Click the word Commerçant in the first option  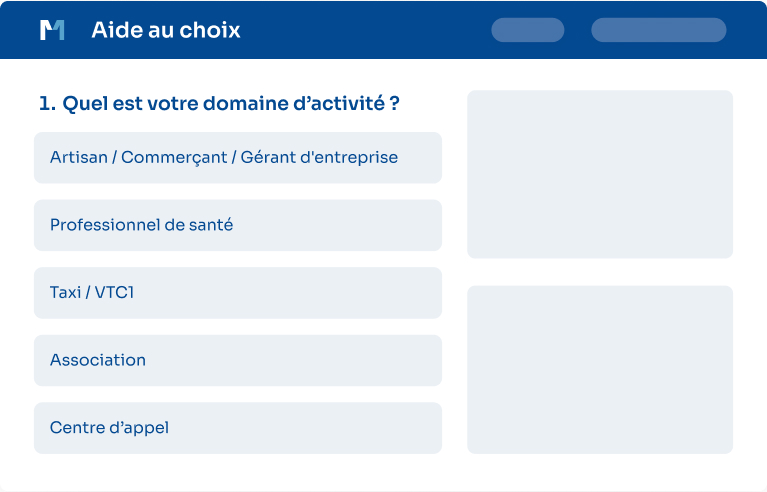[x=174, y=157]
